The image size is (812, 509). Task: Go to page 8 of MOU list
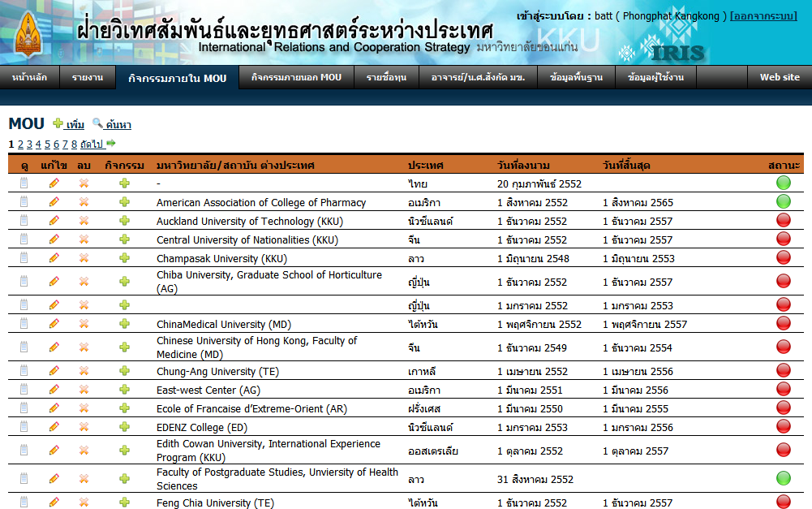click(x=74, y=145)
